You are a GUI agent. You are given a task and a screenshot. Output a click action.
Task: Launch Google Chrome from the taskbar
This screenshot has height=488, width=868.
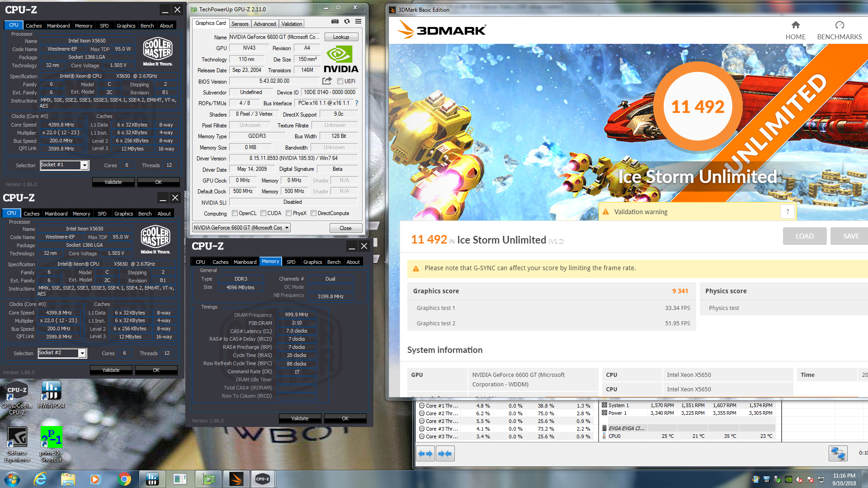tap(124, 479)
